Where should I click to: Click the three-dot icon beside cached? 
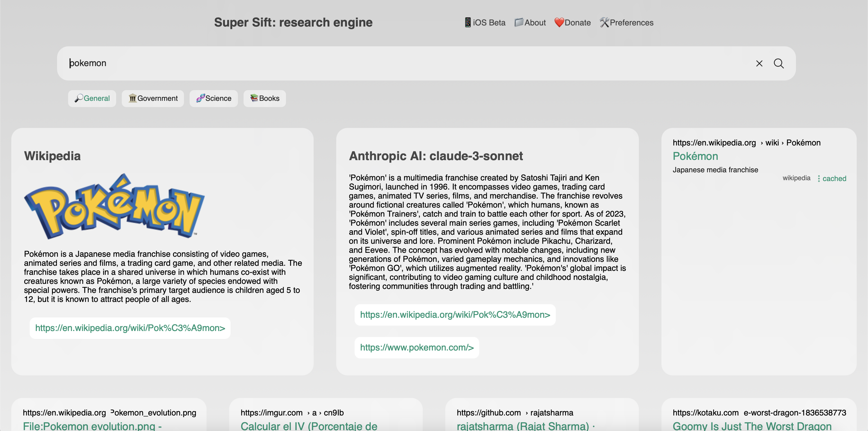[x=819, y=179]
